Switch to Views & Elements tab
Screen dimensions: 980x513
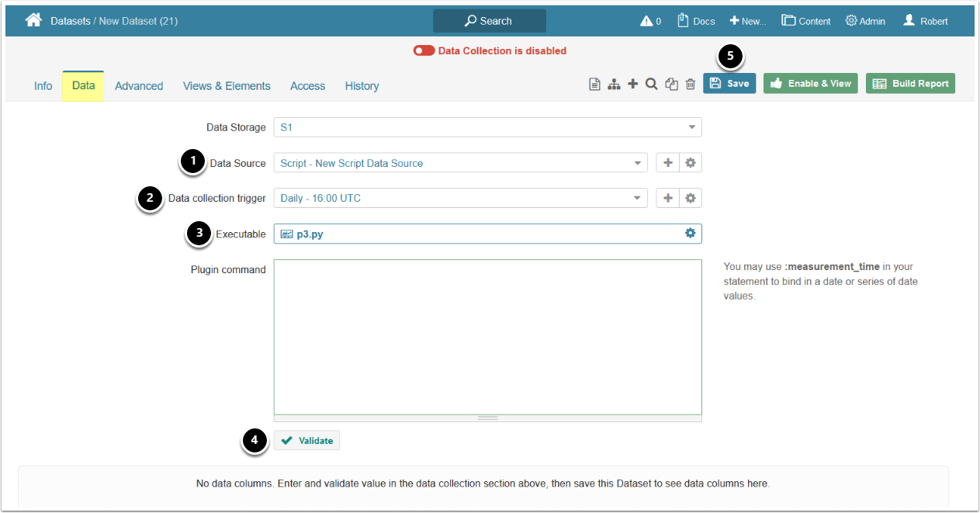227,86
